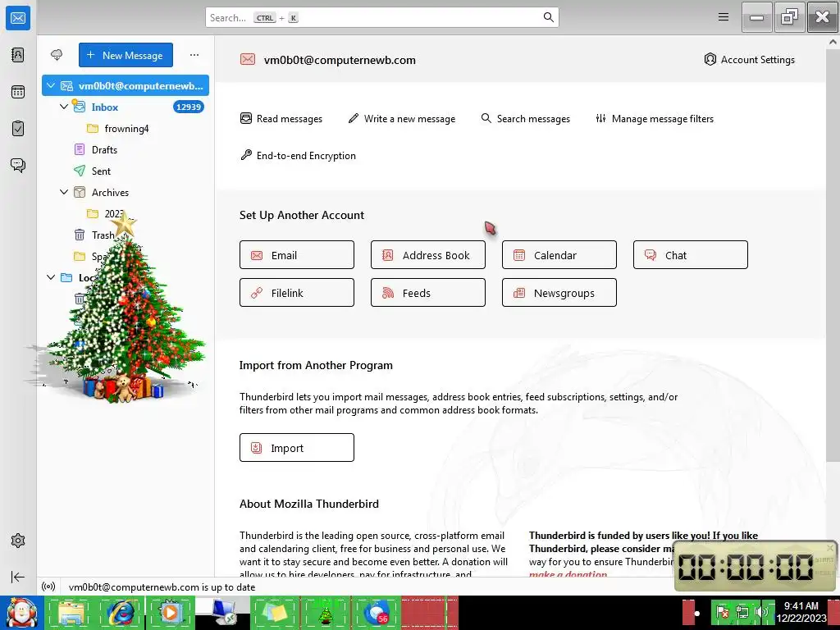840x630 pixels.
Task: Open End-to-end Encryption
Action: click(298, 155)
